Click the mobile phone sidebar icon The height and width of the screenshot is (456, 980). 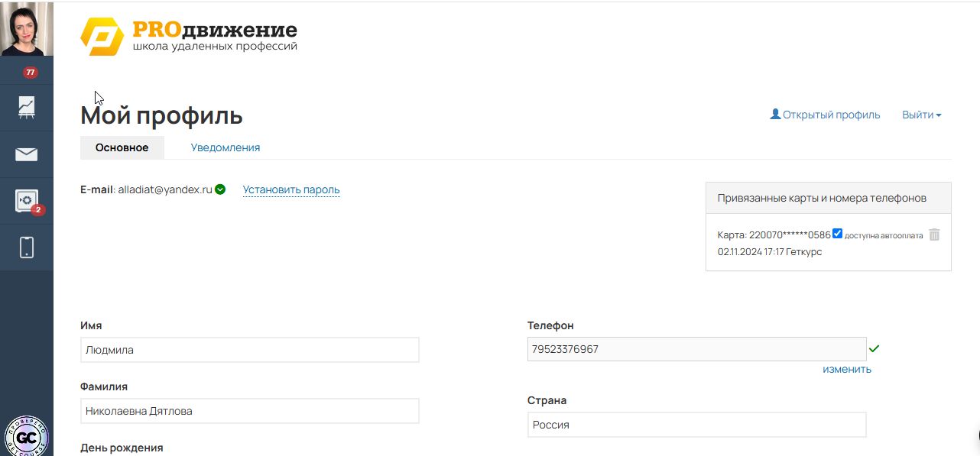pos(26,247)
